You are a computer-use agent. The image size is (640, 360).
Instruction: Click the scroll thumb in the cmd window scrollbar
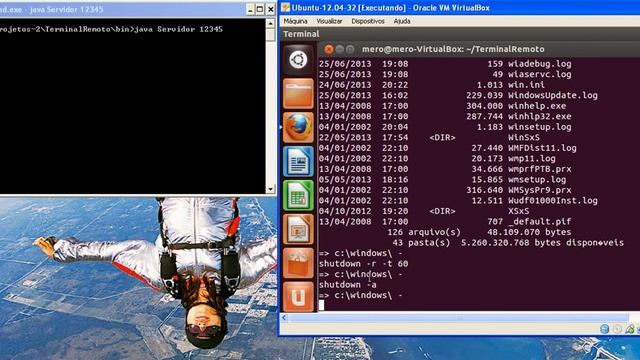[270, 35]
